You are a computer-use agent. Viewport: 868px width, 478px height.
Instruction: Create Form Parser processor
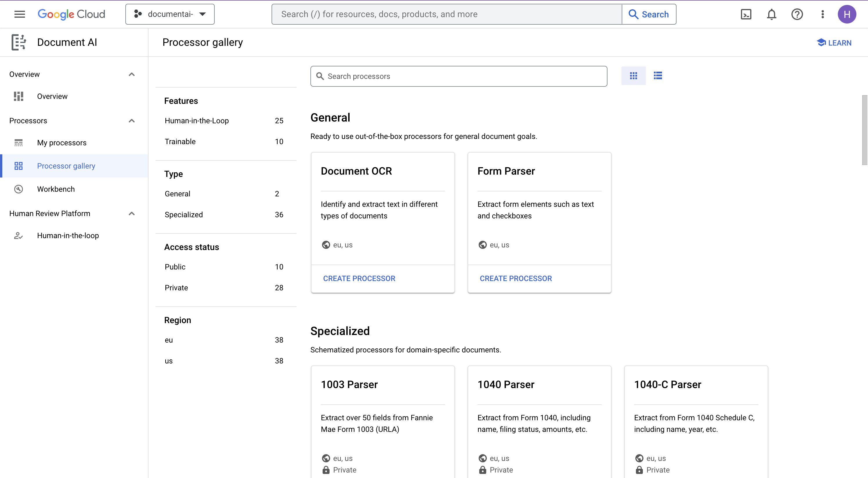[516, 278]
